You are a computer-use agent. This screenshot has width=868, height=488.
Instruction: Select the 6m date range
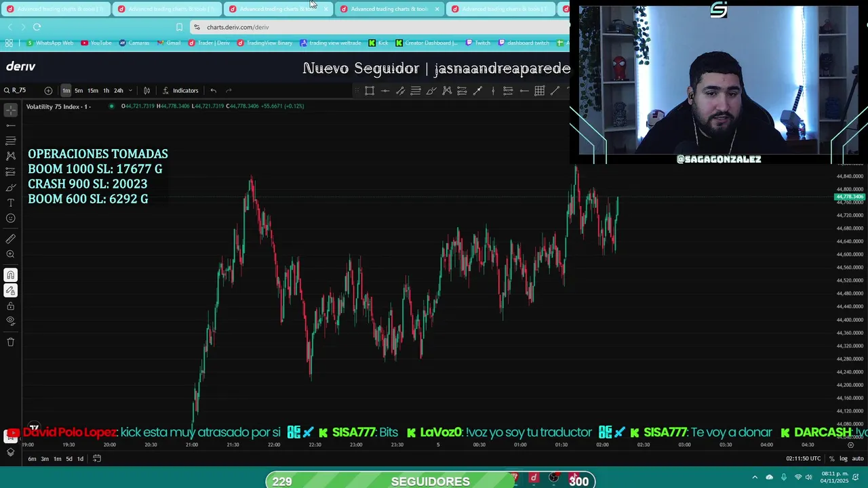tap(32, 459)
